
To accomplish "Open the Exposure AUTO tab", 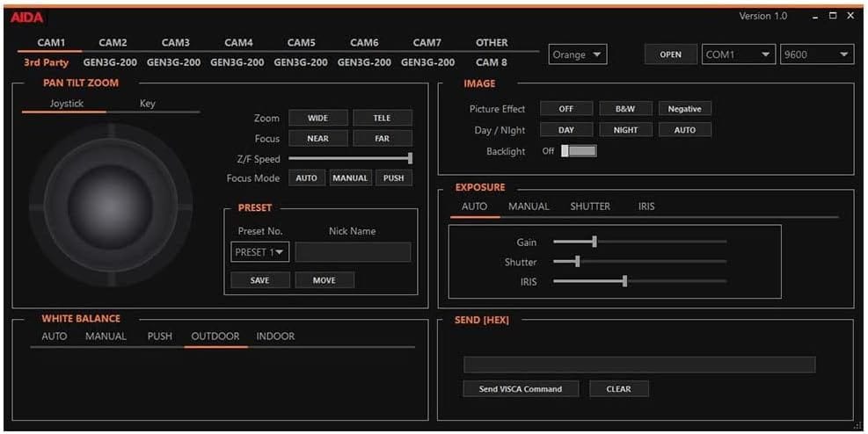I will pyautogui.click(x=474, y=206).
